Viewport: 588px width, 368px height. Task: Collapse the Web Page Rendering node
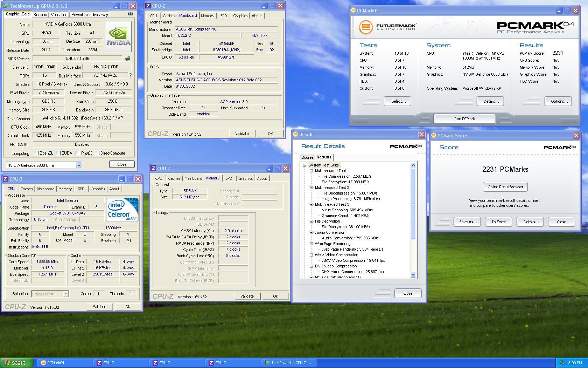311,244
